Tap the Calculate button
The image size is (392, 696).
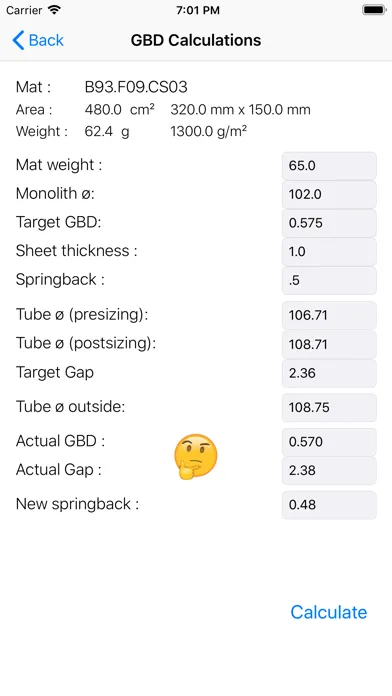[329, 612]
